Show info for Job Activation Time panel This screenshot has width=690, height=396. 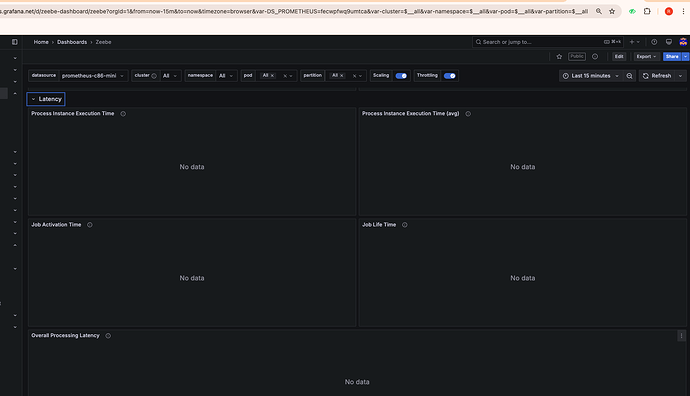(x=90, y=224)
